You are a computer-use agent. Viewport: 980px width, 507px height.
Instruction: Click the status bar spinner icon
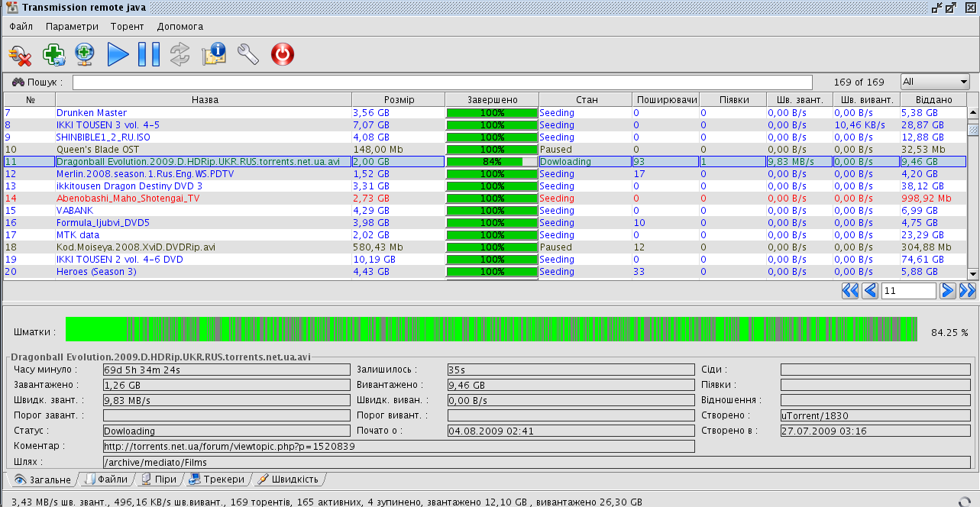(965, 502)
